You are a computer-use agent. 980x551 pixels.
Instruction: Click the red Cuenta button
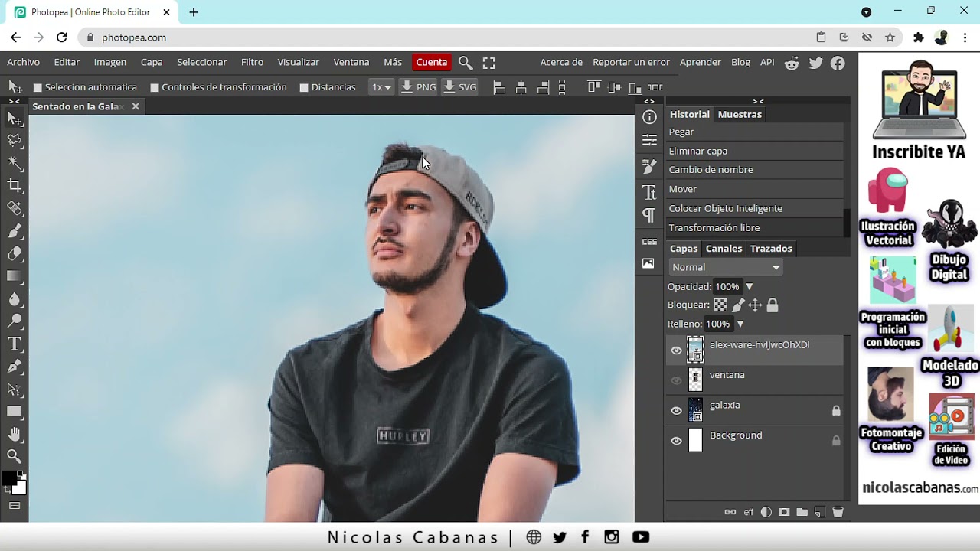click(431, 63)
